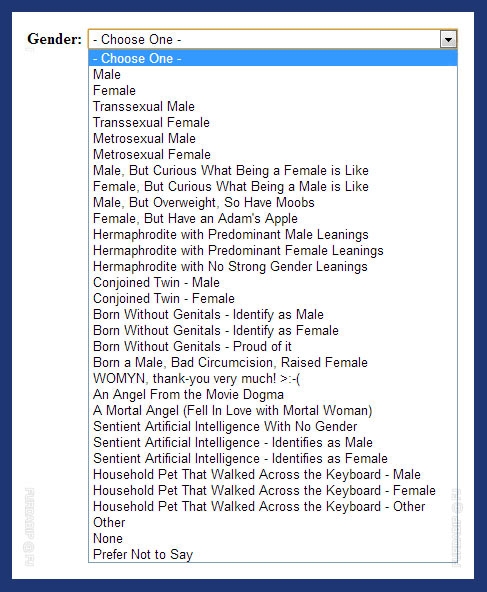Choose 'Born Without Genitals - Proud of it'

point(273,346)
